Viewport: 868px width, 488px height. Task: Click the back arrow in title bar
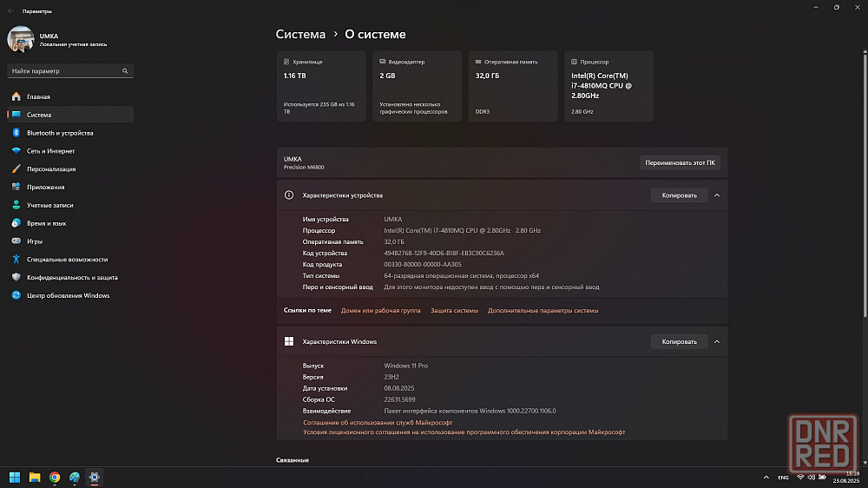(x=10, y=11)
